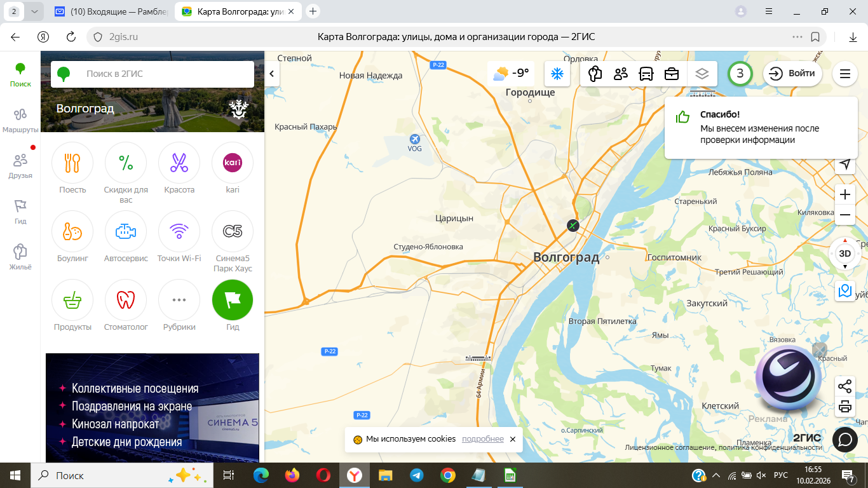Open the browser settings menu lines icon
Screen dimensions: 868x488
[x=768, y=11]
